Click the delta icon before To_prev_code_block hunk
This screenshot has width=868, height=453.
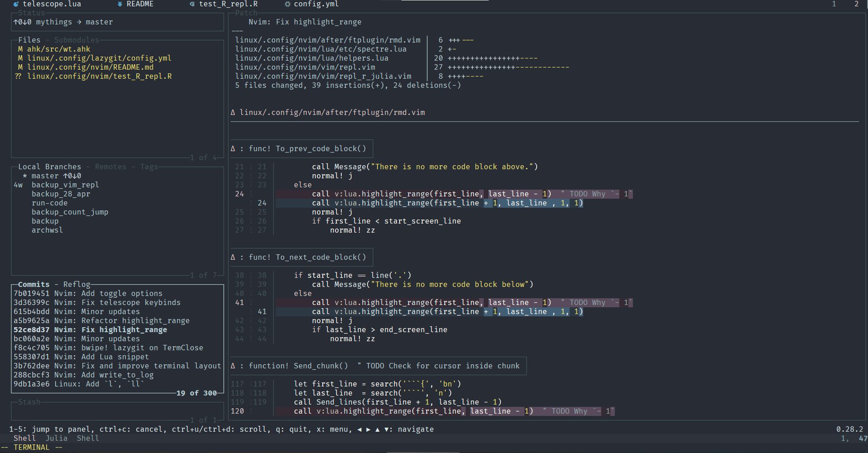coord(233,148)
